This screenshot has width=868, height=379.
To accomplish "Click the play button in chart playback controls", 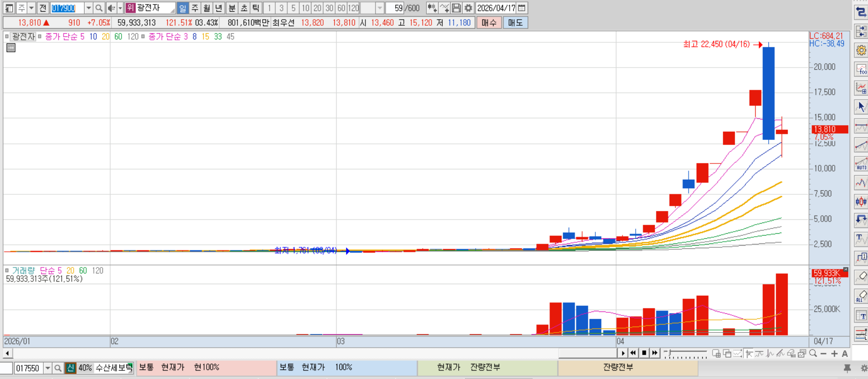I will coord(623,353).
